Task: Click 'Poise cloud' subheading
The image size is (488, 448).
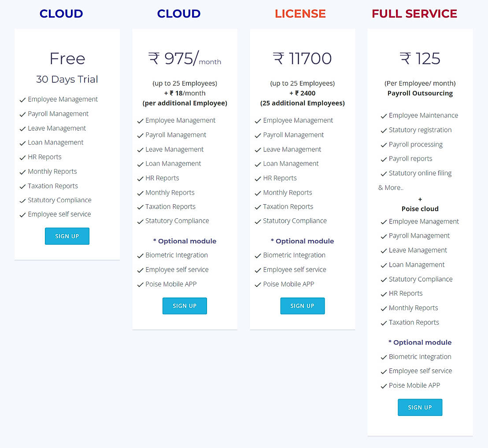Action: [420, 209]
